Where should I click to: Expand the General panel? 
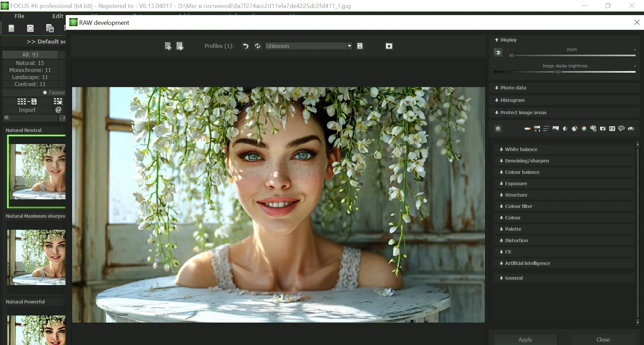coord(564,278)
